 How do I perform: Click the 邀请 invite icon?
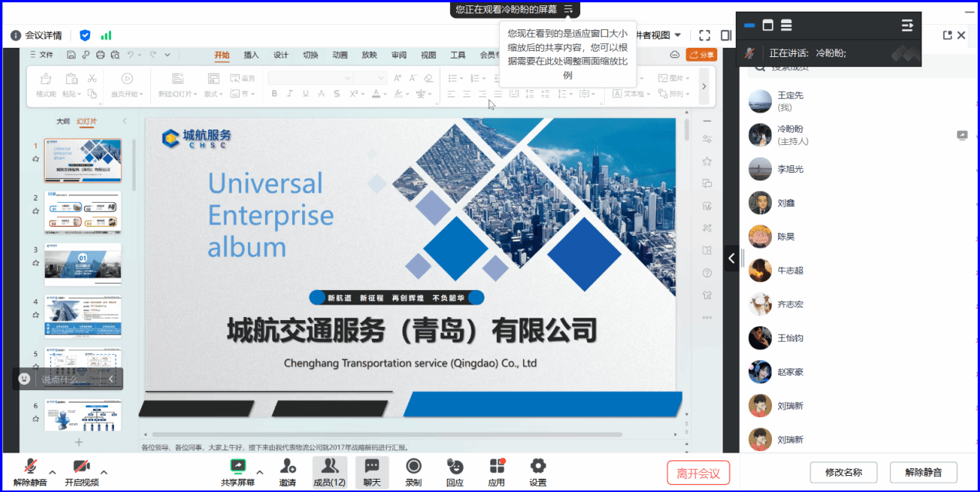[287, 467]
